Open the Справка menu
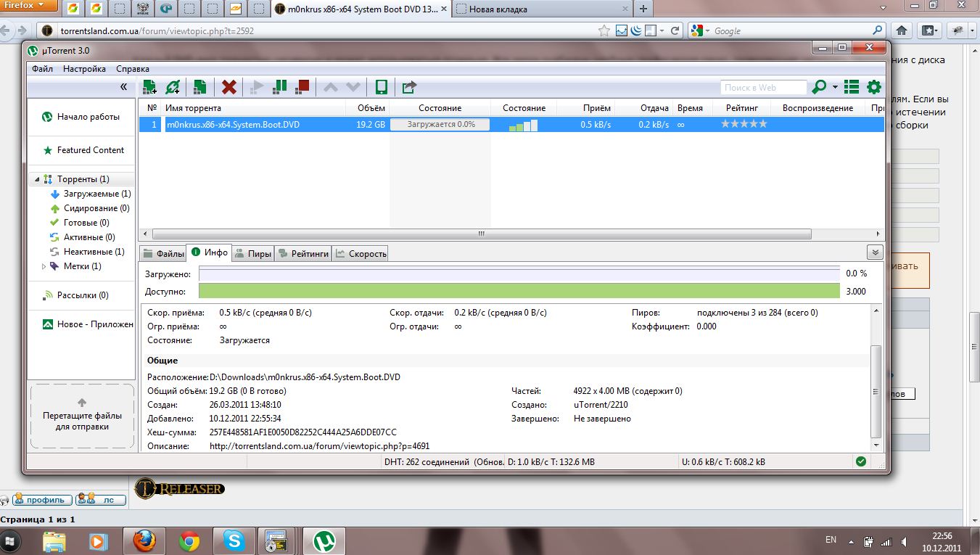 point(133,69)
